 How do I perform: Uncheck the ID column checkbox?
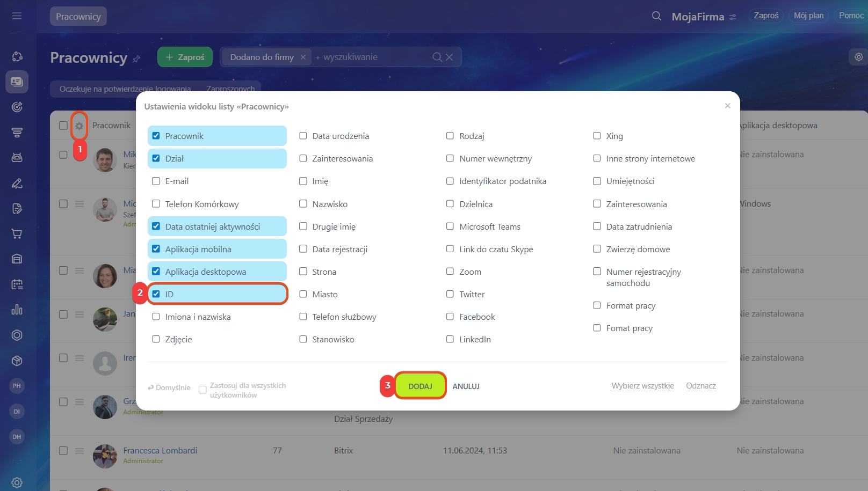click(156, 294)
